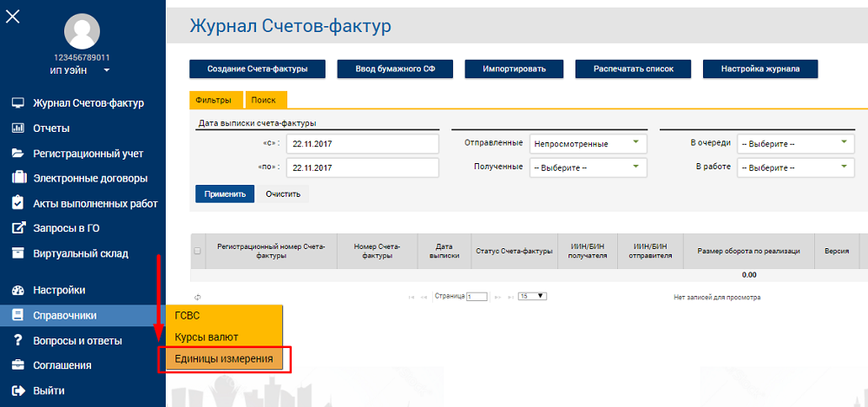
Task: Click the user avatar icon
Action: 82,31
